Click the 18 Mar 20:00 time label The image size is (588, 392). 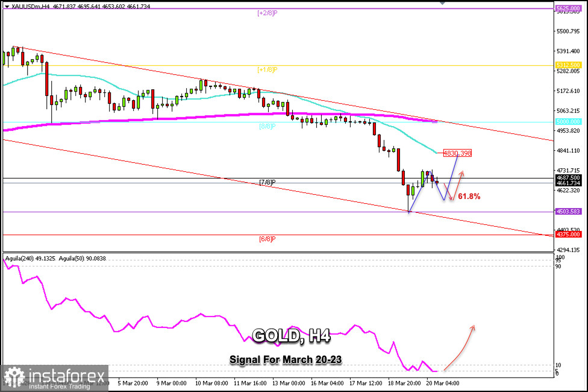(404, 384)
